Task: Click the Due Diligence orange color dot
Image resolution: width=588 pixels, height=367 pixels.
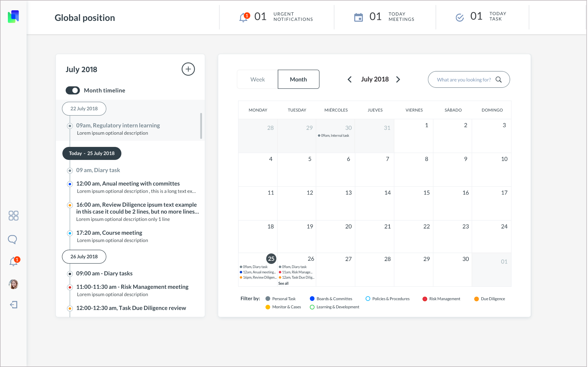Action: (x=476, y=299)
